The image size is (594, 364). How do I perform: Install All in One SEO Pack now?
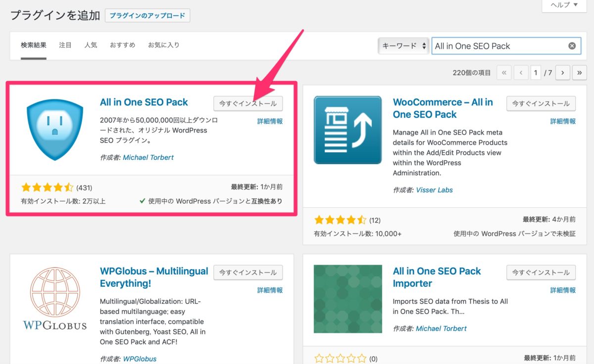[248, 104]
